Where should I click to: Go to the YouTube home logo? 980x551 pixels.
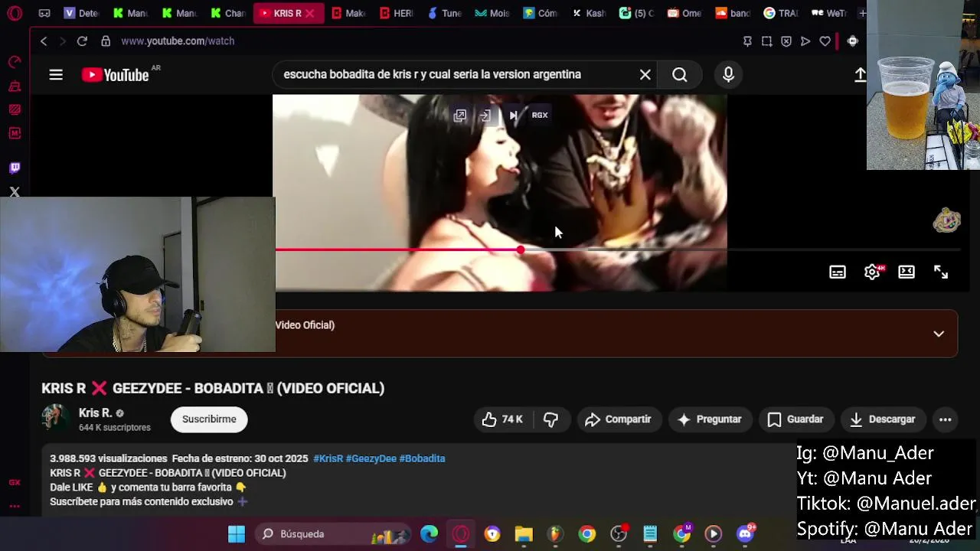pyautogui.click(x=116, y=75)
